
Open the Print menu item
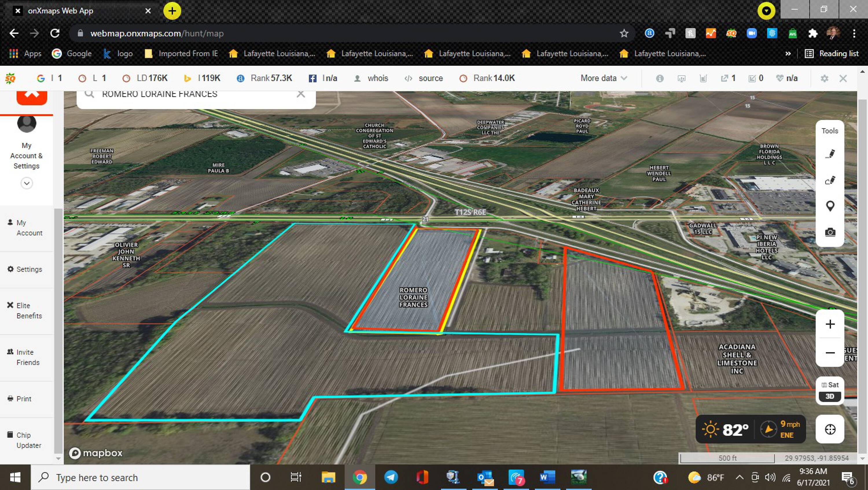click(x=24, y=399)
